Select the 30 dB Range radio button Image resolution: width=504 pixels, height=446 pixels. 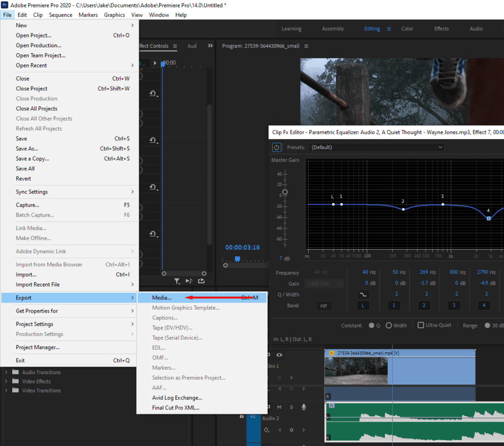click(487, 325)
